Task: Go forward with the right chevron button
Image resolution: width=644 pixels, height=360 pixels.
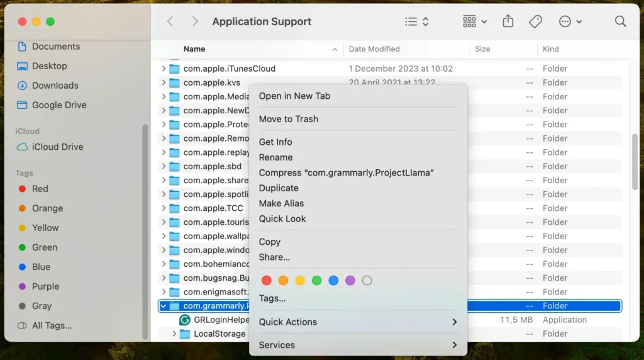Action: click(x=195, y=21)
